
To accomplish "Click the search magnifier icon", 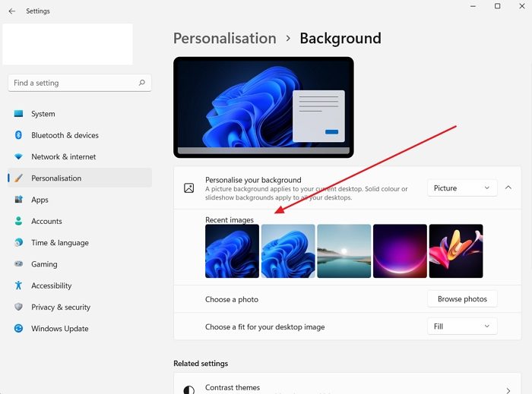I will pyautogui.click(x=142, y=83).
